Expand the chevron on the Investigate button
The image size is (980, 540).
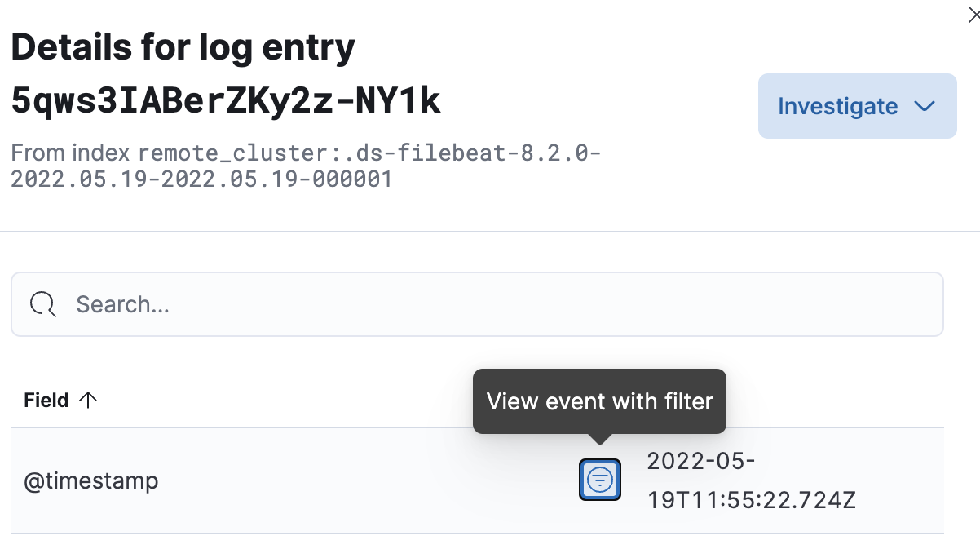(x=925, y=106)
